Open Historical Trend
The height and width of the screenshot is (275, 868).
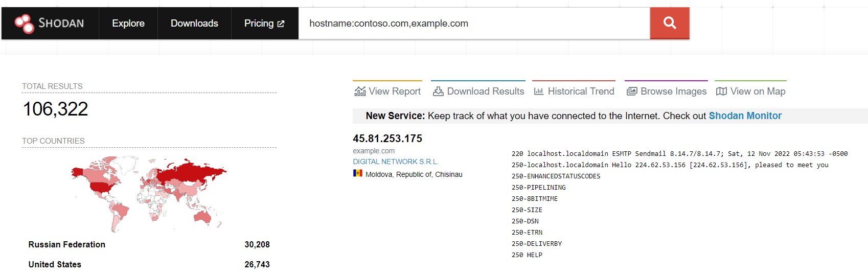pos(574,91)
